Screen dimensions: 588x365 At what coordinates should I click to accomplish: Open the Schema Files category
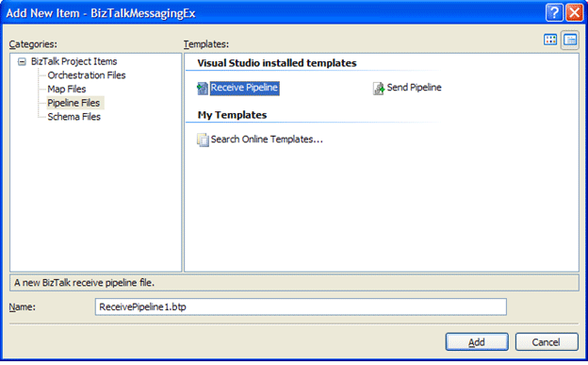[73, 117]
